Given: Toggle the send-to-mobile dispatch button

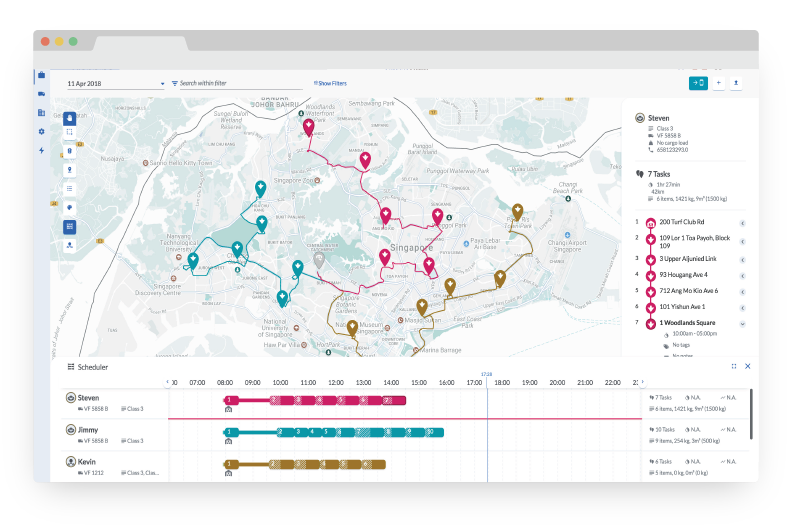Looking at the screenshot, I should pos(698,83).
